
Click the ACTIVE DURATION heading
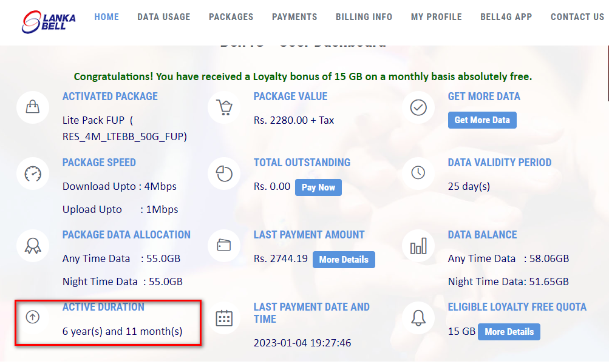pyautogui.click(x=103, y=307)
